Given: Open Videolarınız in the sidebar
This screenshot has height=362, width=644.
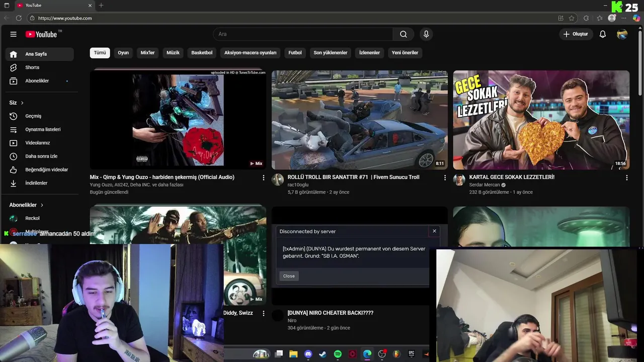Looking at the screenshot, I should [40, 143].
